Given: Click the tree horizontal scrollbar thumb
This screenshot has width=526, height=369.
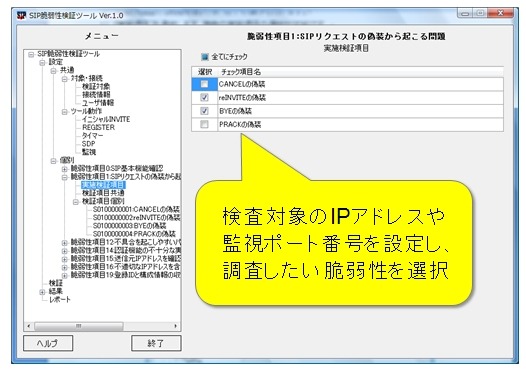Looking at the screenshot, I should 78,326.
